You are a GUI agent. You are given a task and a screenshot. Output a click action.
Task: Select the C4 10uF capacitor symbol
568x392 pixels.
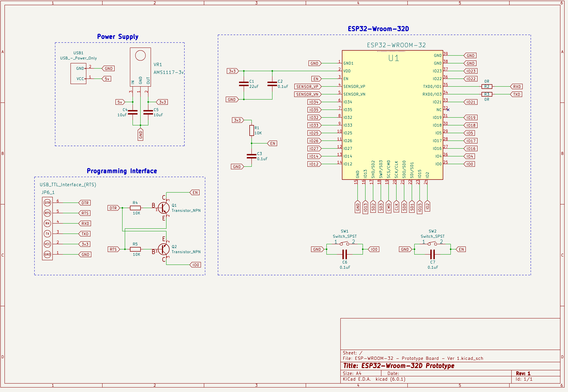[x=133, y=112]
